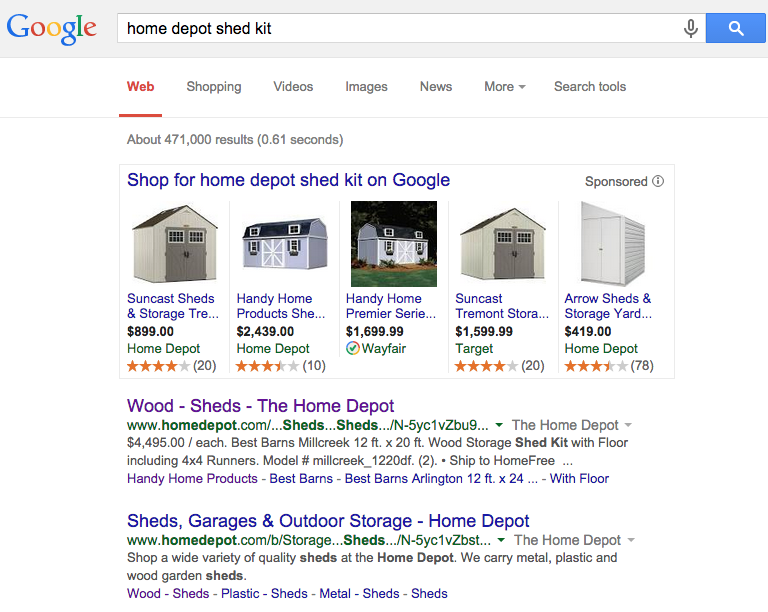Expand the More search menu
Screen dimensions: 768x612
504,87
